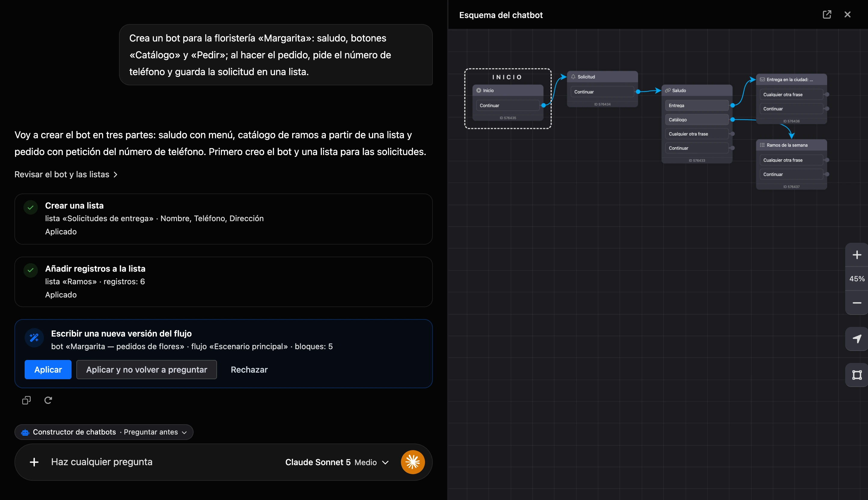Click the envelope icon on Entrega block

(762, 79)
